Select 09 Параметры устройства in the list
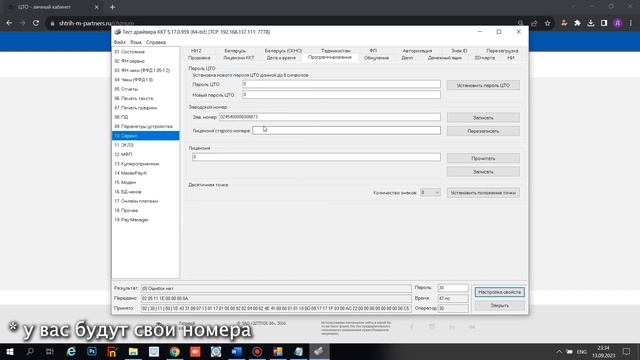 146,127
